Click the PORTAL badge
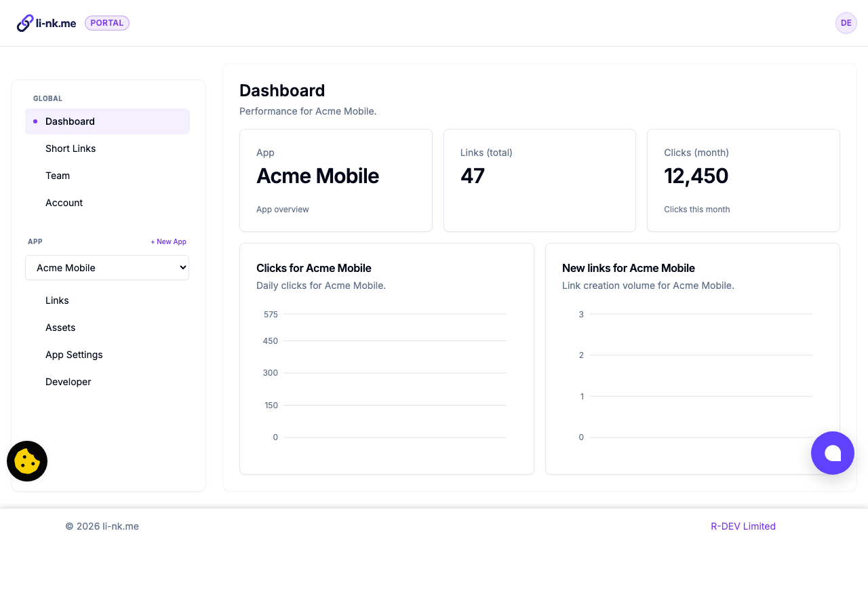 click(x=107, y=23)
